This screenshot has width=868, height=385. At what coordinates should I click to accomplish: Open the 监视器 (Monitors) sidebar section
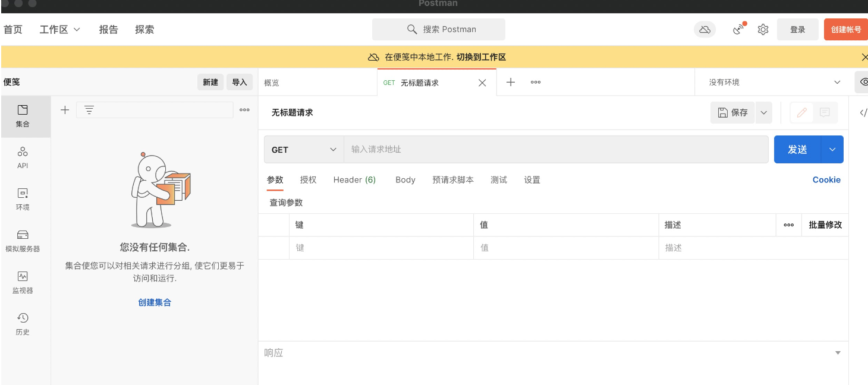23,283
